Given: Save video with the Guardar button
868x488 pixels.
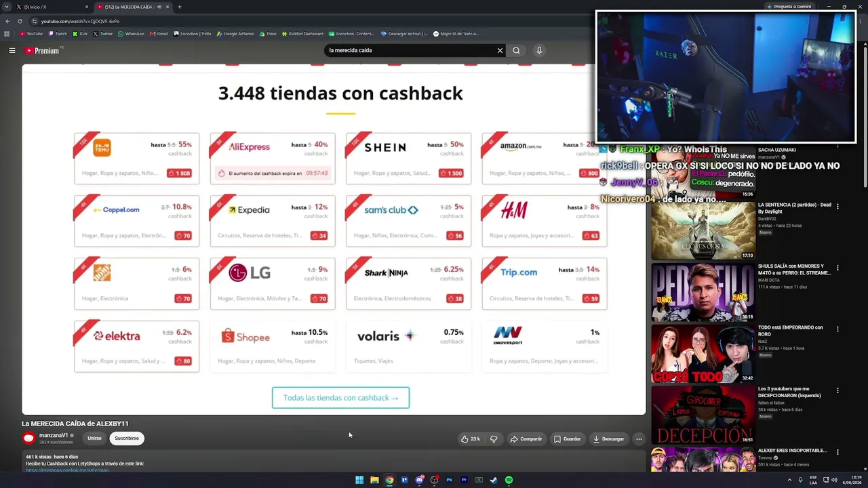Looking at the screenshot, I should pyautogui.click(x=567, y=439).
